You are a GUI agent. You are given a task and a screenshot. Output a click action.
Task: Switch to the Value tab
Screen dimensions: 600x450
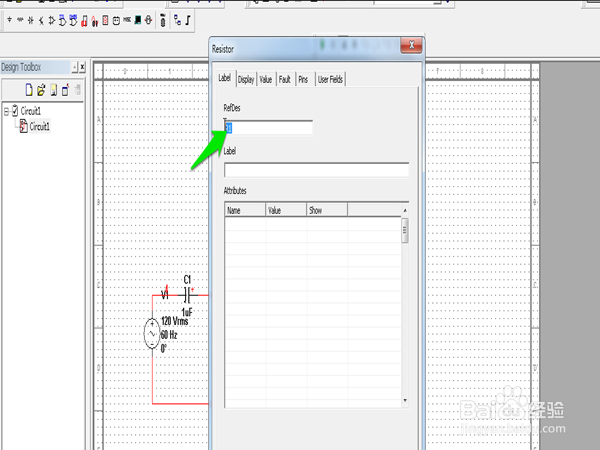(x=266, y=80)
